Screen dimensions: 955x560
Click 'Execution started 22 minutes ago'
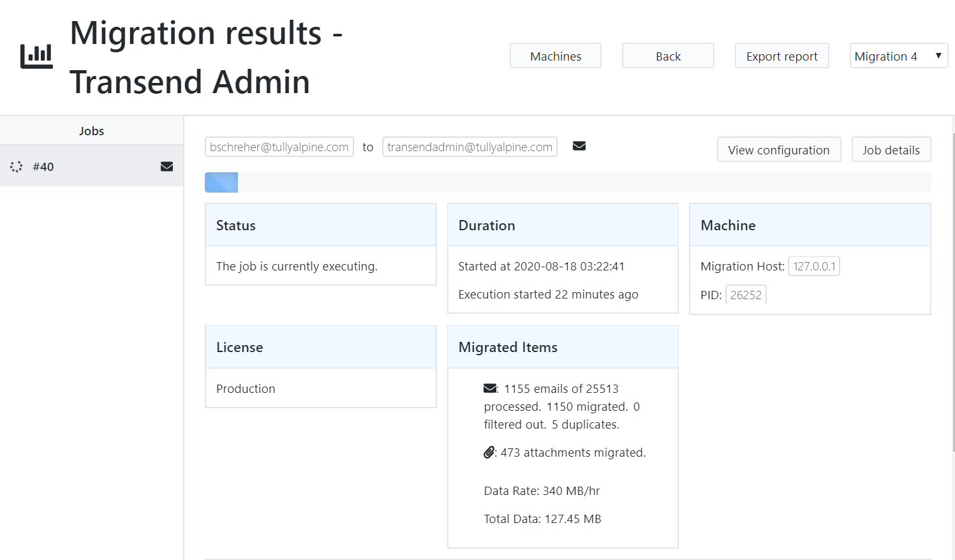point(548,294)
